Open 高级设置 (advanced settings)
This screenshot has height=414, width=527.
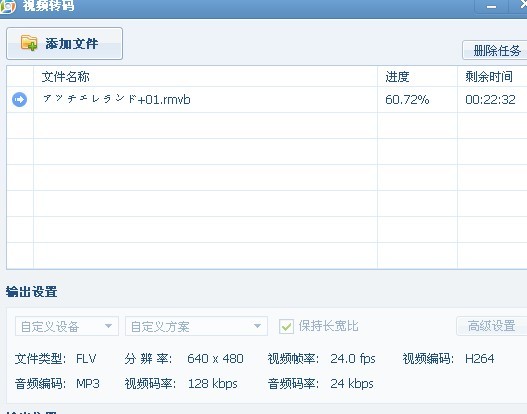click(491, 326)
